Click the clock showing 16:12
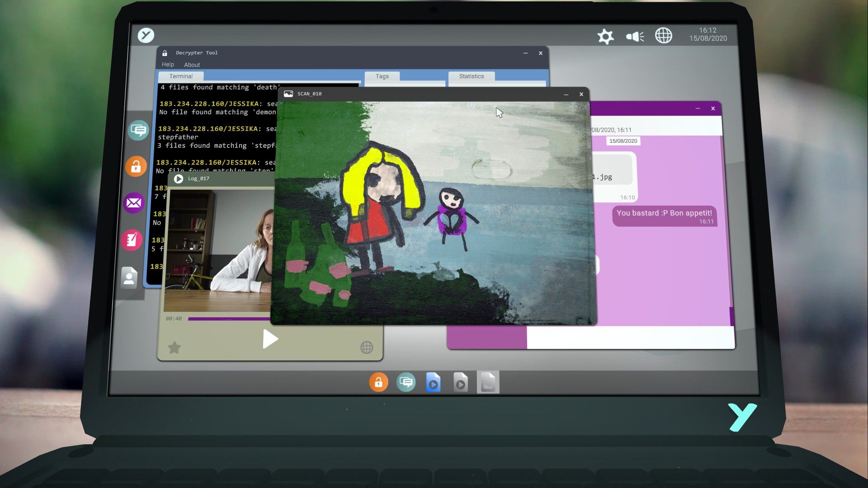 coord(708,30)
